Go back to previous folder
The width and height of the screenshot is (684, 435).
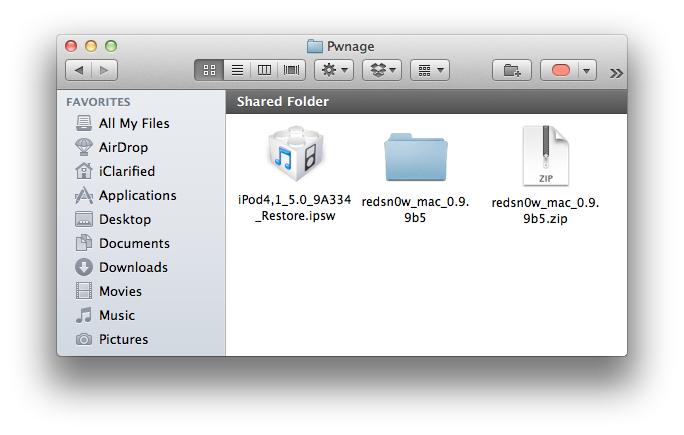click(x=79, y=71)
